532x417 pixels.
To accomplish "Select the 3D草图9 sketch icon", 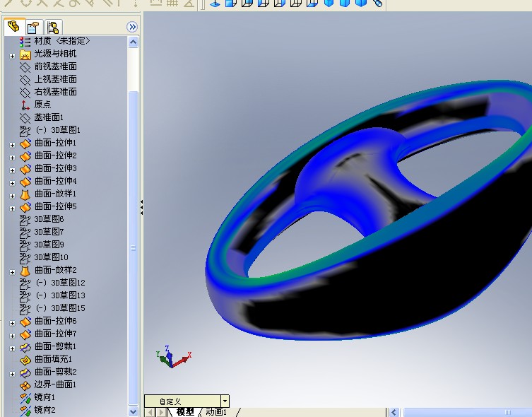I will [25, 245].
